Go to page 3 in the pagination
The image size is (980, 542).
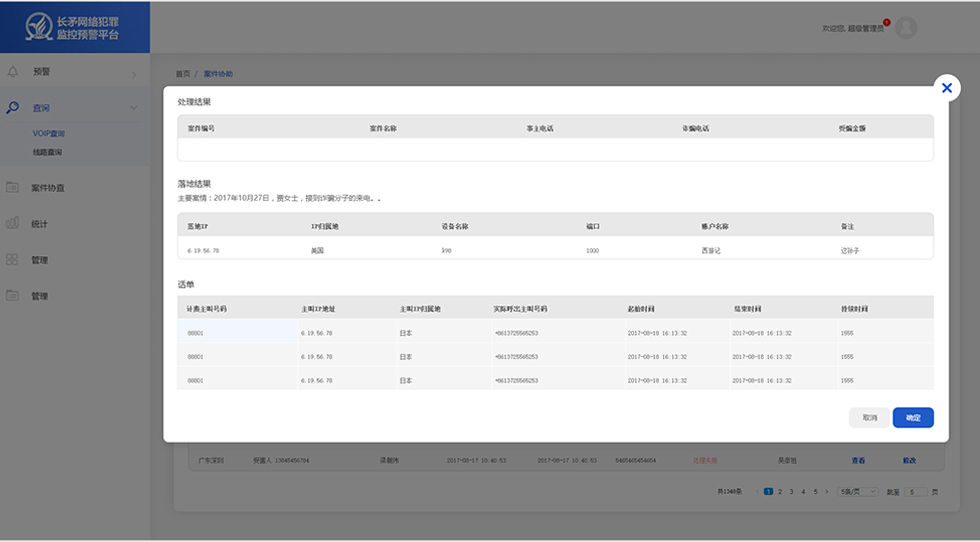pyautogui.click(x=792, y=491)
